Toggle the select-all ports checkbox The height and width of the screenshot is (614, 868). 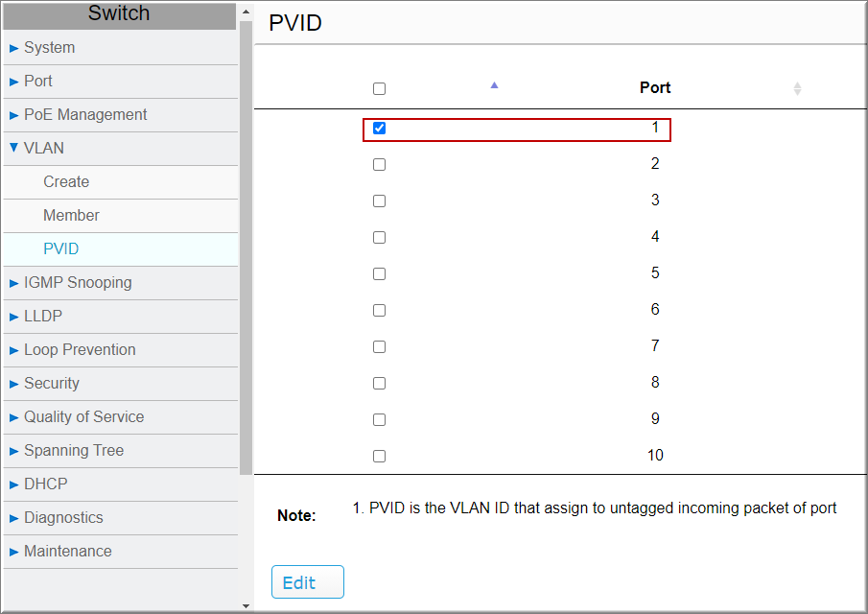coord(379,88)
